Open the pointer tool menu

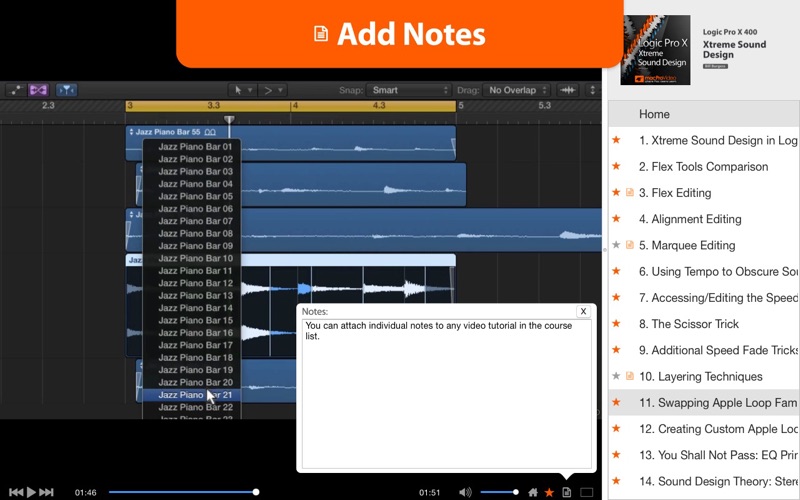242,90
